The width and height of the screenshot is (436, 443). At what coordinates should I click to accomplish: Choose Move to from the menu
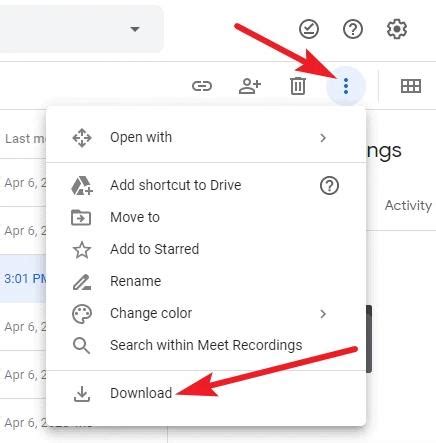(x=206, y=217)
